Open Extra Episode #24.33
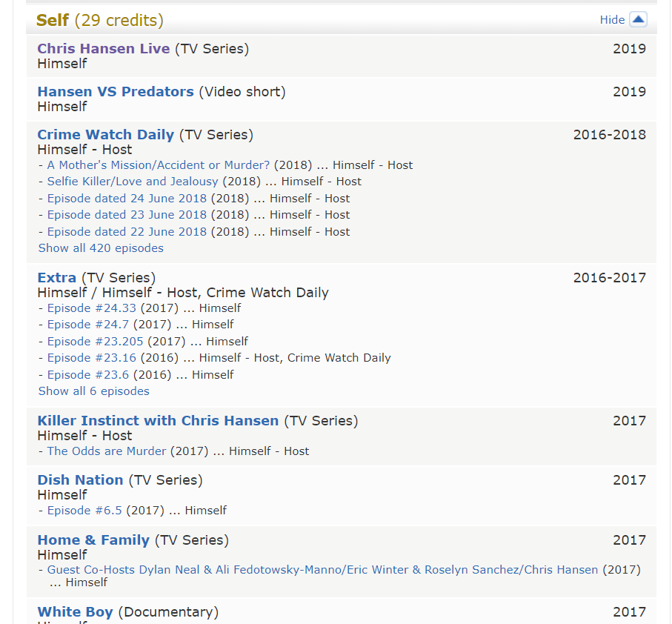 click(91, 308)
